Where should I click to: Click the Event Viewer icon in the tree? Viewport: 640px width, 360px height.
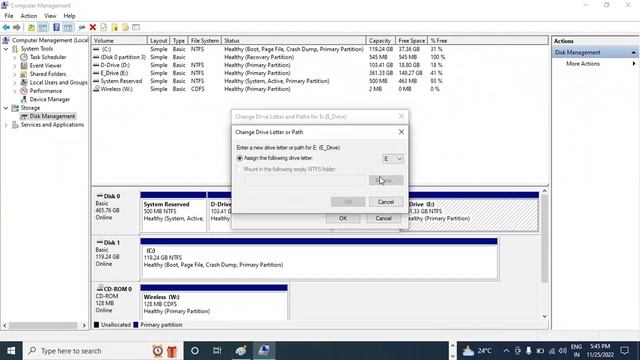[24, 66]
